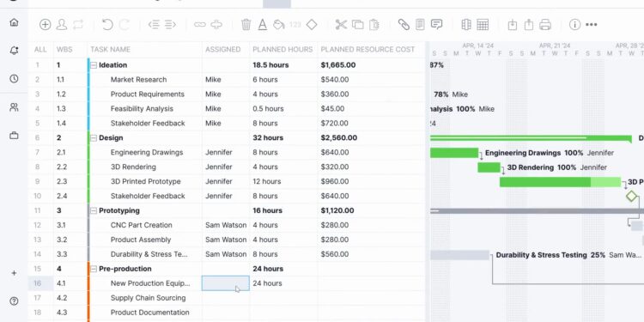The width and height of the screenshot is (644, 322).
Task: Click the add task plus icon
Action: coord(45,25)
